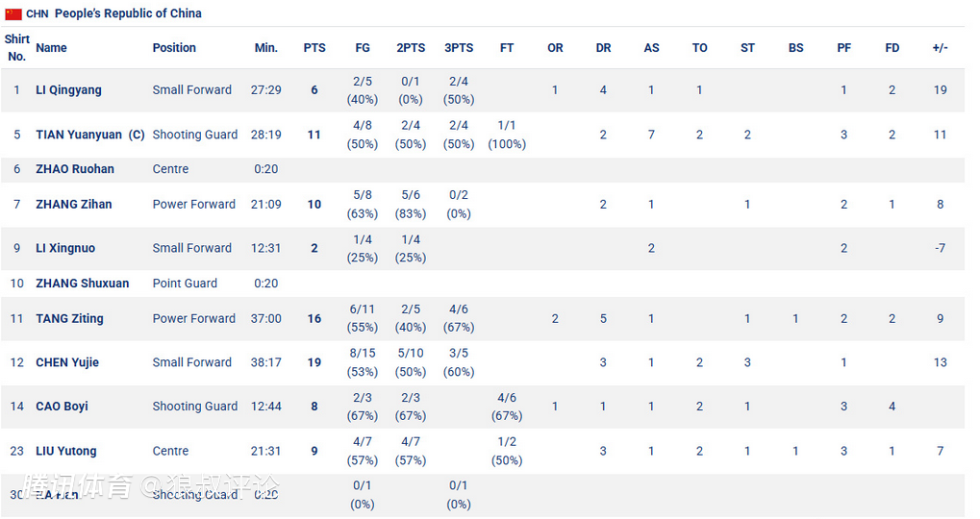
Task: Click player name LI Xingnuo
Action: [x=65, y=248]
